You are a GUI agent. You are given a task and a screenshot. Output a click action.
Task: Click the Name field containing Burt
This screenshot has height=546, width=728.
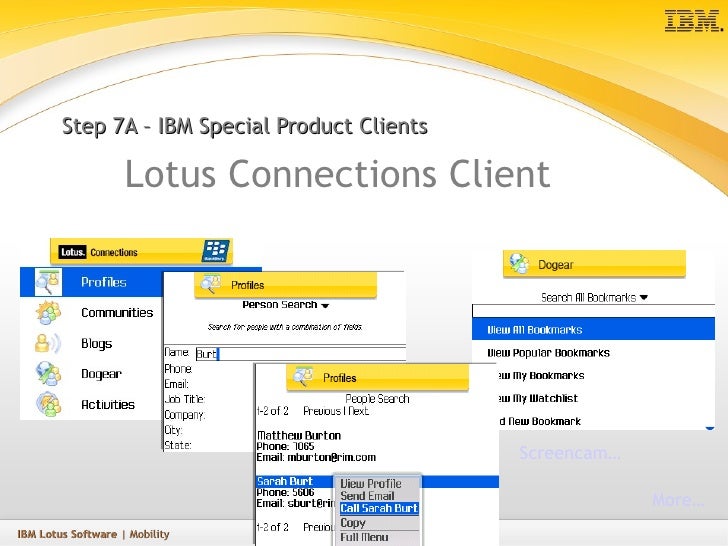300,354
